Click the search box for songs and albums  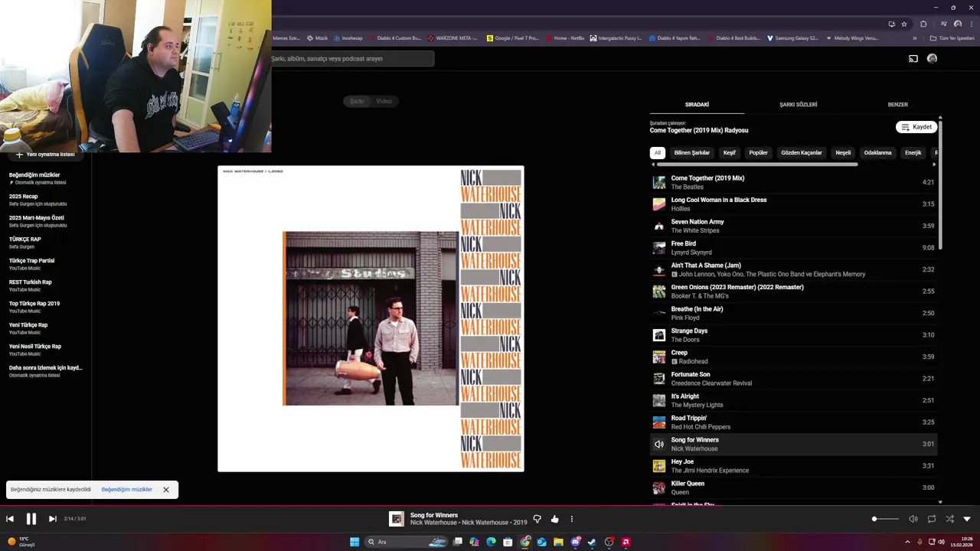pos(352,59)
